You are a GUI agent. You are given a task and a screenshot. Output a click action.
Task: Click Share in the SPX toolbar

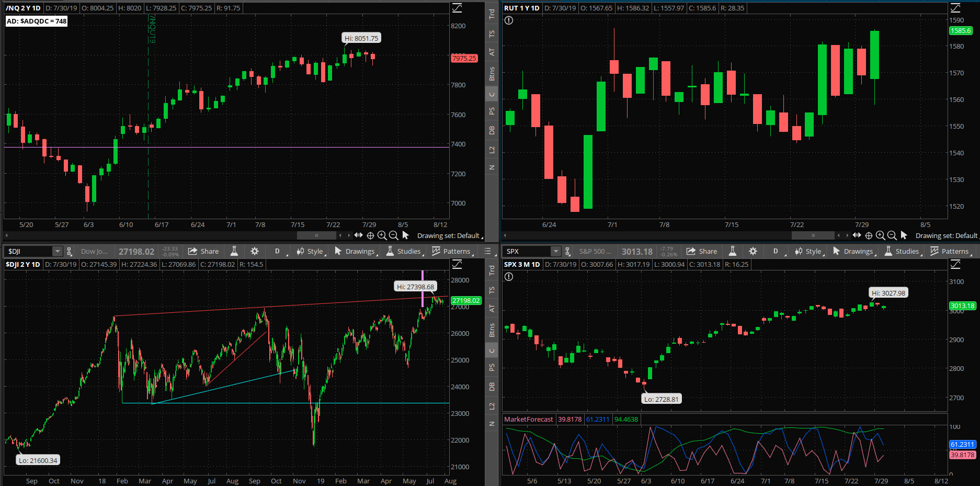pyautogui.click(x=702, y=251)
